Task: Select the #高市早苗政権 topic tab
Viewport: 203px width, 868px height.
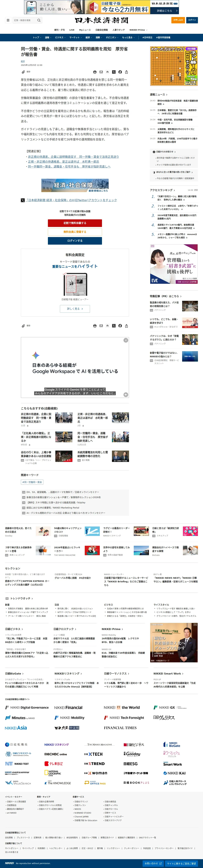Action: (x=163, y=38)
